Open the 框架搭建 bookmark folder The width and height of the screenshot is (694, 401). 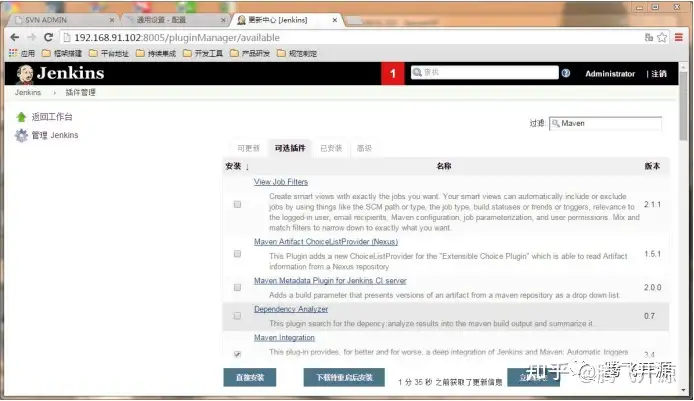[x=62, y=53]
